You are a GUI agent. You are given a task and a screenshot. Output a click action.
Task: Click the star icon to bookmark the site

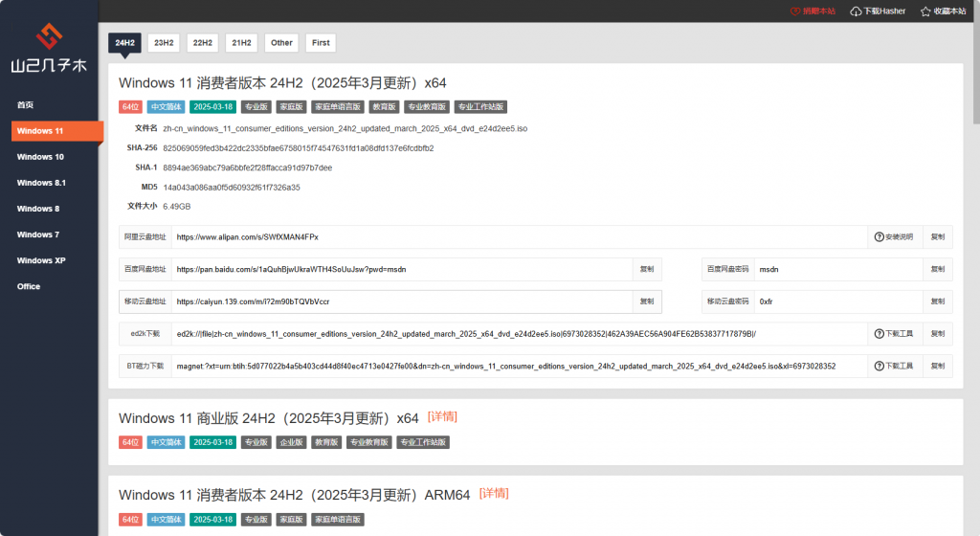pyautogui.click(x=925, y=11)
